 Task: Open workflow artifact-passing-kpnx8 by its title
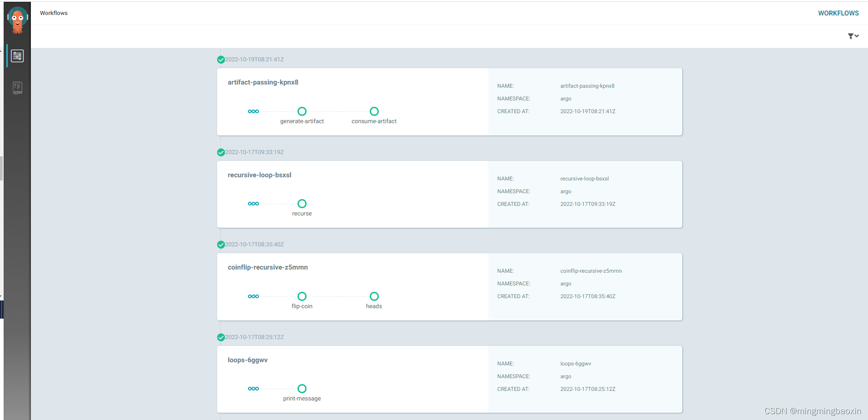(x=263, y=82)
